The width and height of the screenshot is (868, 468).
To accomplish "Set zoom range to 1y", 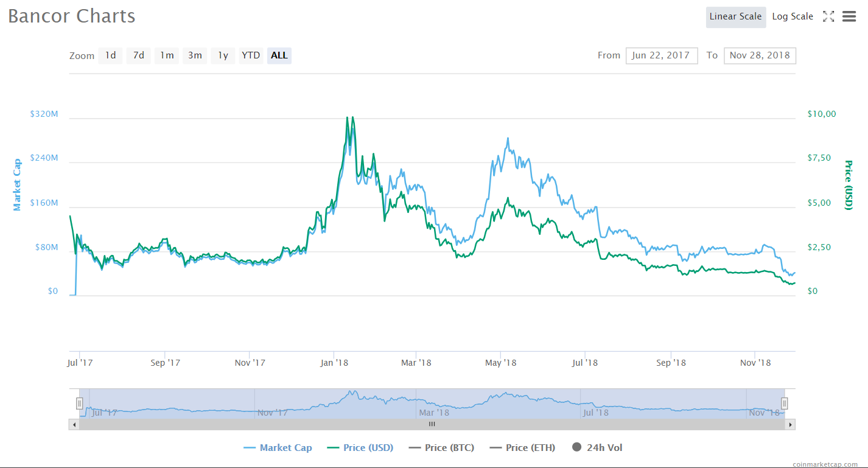I will (223, 55).
